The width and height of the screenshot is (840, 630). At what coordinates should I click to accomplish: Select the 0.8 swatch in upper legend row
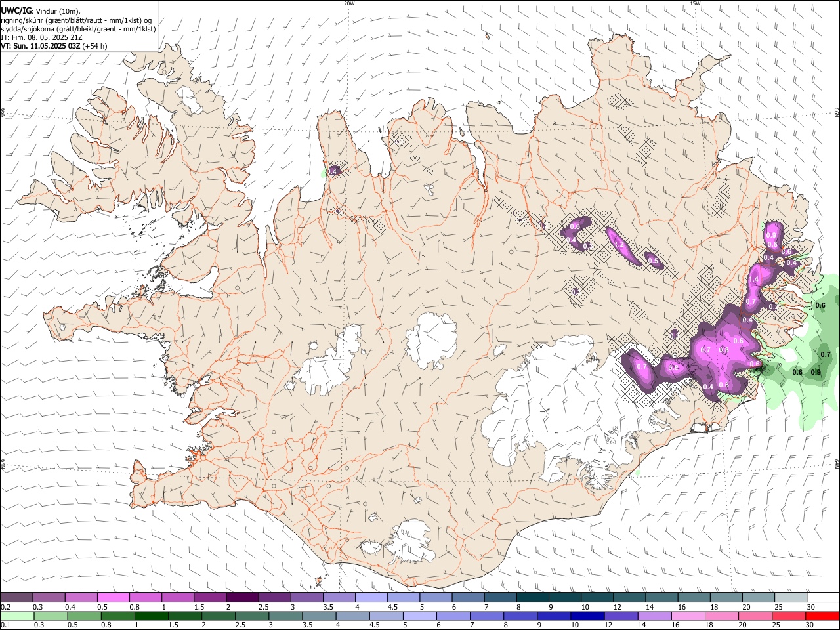(x=145, y=598)
